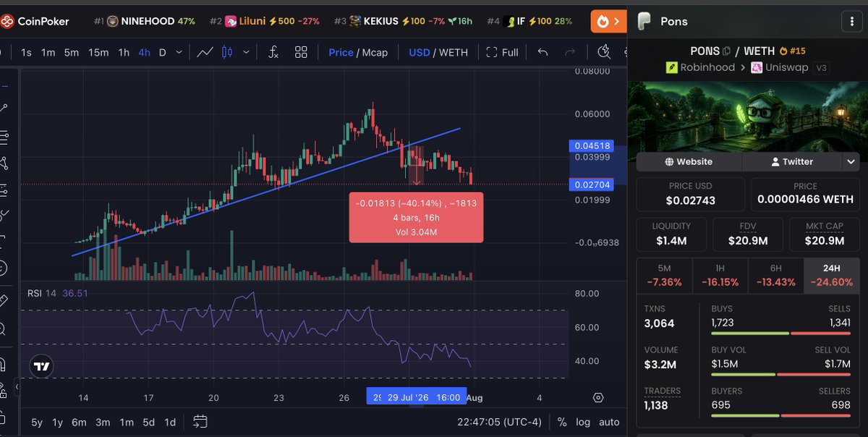Screen dimensions: 868x437
Task: Select the 1m timeframe
Action: [x=48, y=52]
